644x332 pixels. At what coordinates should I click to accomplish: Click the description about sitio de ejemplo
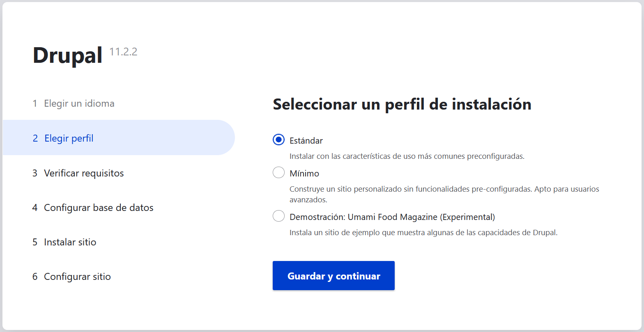(423, 233)
